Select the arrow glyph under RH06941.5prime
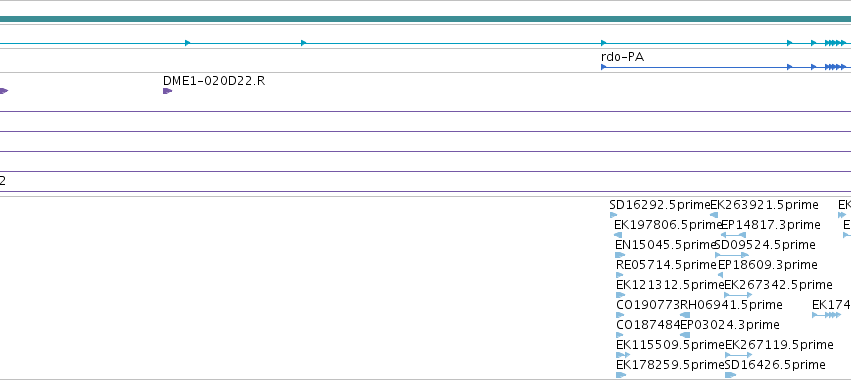This screenshot has width=851, height=380. pyautogui.click(x=685, y=315)
